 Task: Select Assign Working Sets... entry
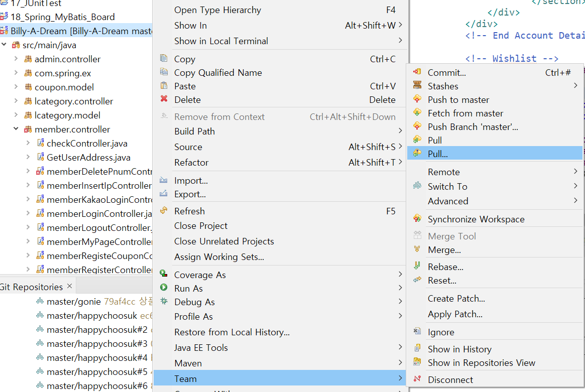point(279,256)
